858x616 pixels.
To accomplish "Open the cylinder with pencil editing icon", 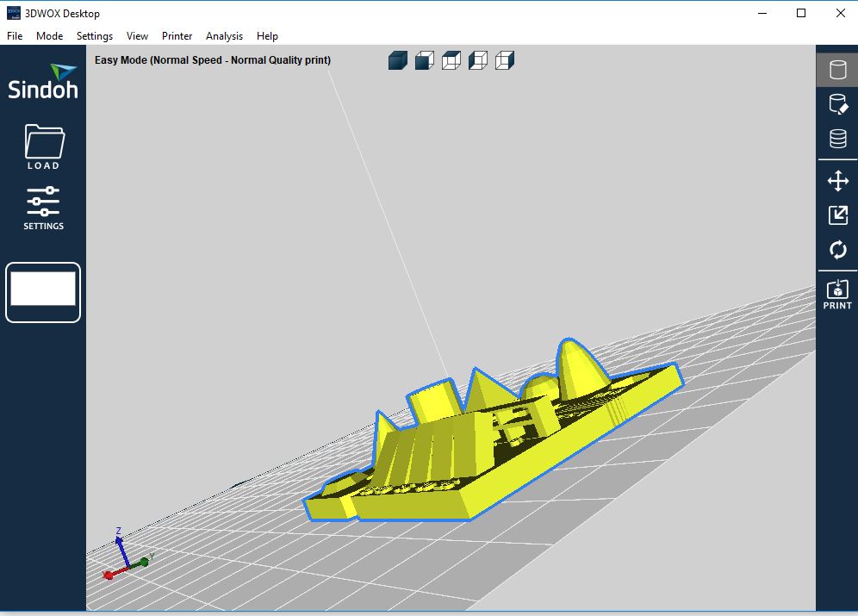I will [837, 104].
